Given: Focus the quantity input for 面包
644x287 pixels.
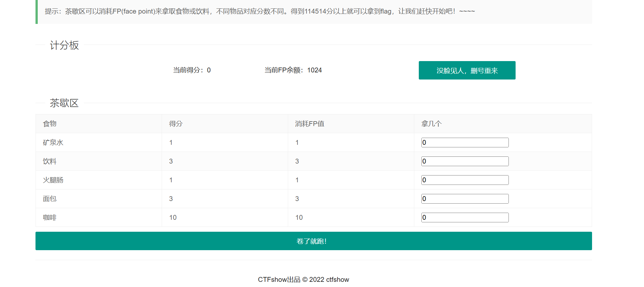Looking at the screenshot, I should click(x=465, y=199).
